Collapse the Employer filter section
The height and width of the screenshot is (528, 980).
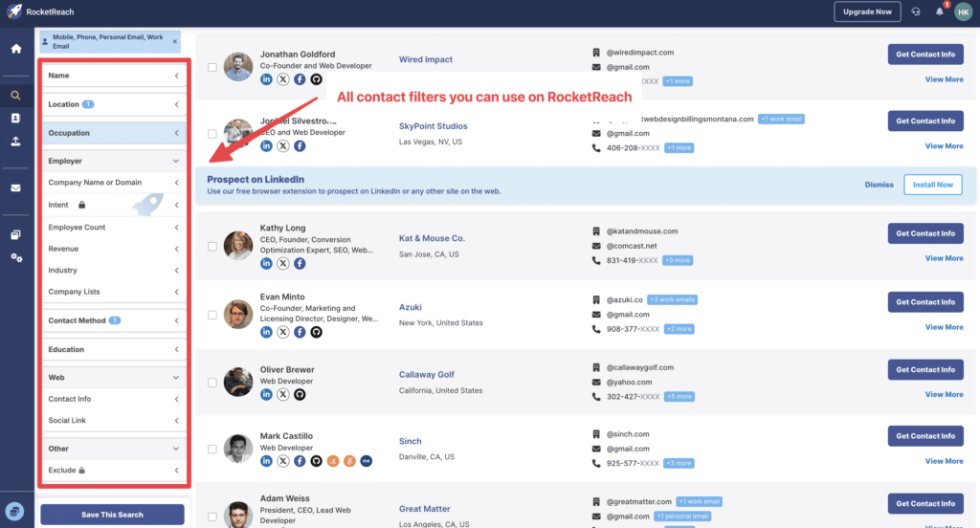[x=114, y=162]
